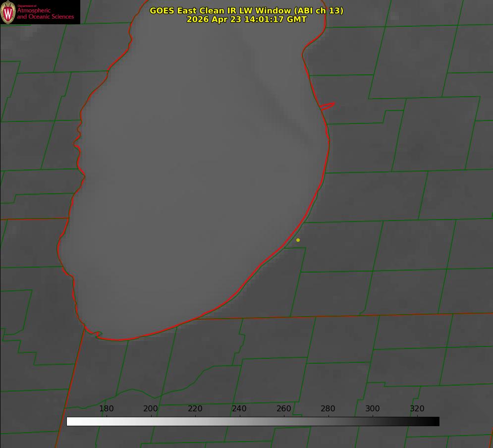Viewport: 493px width, 448px height.
Task: Click the 260 label on the colorbar
Action: [x=283, y=408]
